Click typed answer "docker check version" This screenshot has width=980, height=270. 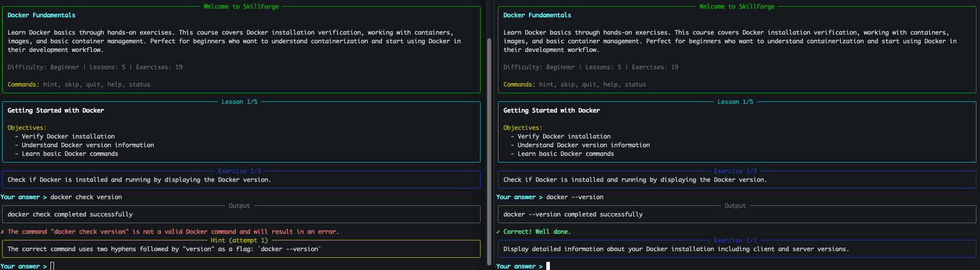86,197
